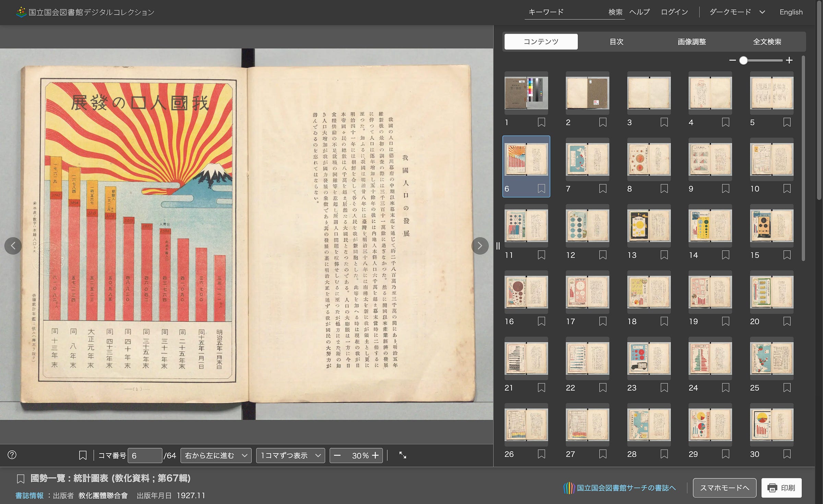The height and width of the screenshot is (504, 823).
Task: Switch to the 全文検索 tab
Action: [x=767, y=41]
